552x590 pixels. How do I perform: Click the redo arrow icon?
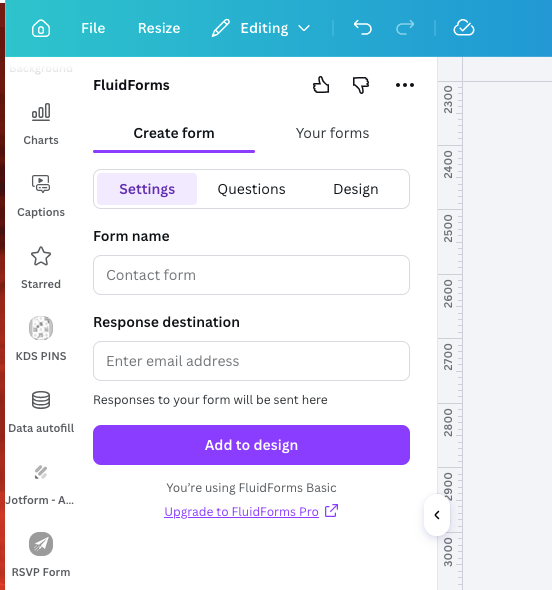405,28
